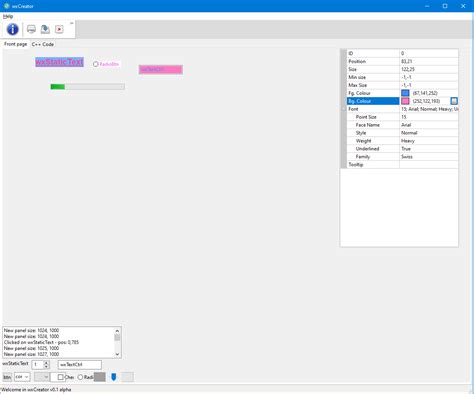The height and width of the screenshot is (394, 474).
Task: Increment the spin control up arrow
Action: (46, 363)
